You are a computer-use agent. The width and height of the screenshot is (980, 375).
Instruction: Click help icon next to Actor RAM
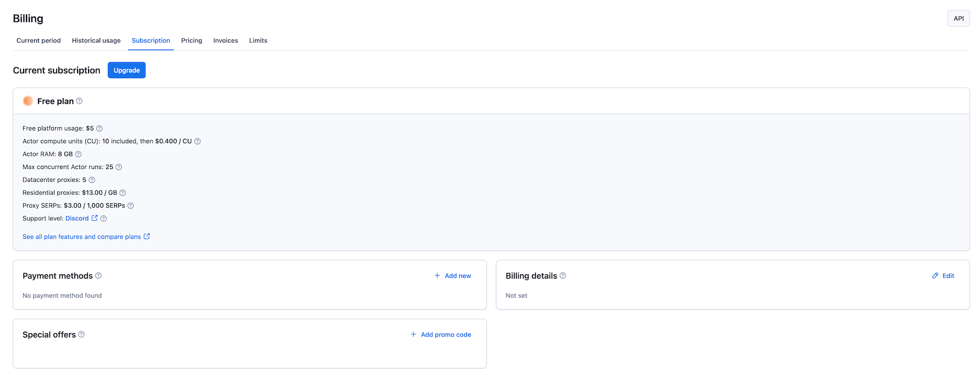pos(78,154)
